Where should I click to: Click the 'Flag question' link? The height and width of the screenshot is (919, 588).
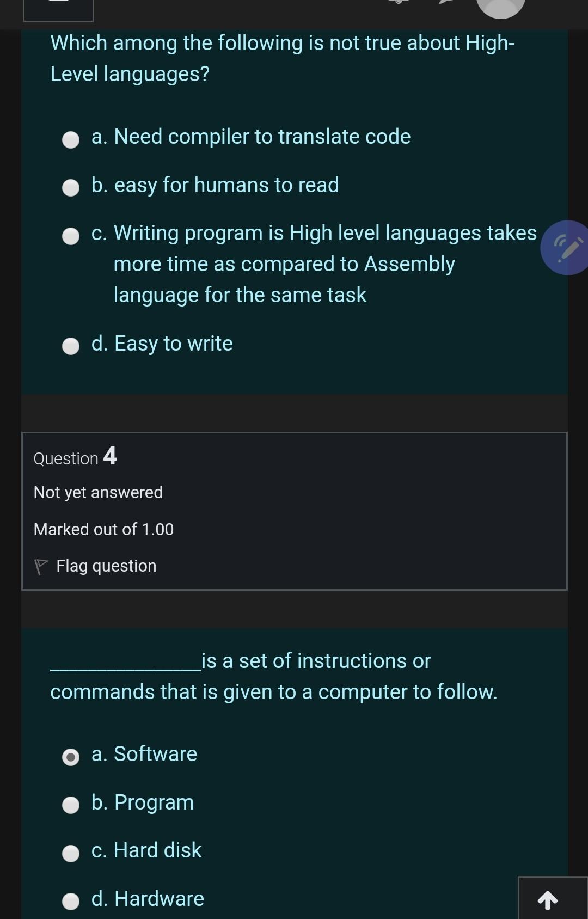pos(105,566)
